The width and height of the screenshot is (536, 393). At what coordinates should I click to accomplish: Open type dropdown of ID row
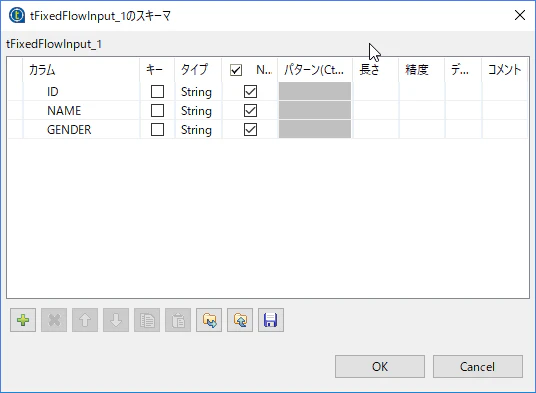pos(198,92)
